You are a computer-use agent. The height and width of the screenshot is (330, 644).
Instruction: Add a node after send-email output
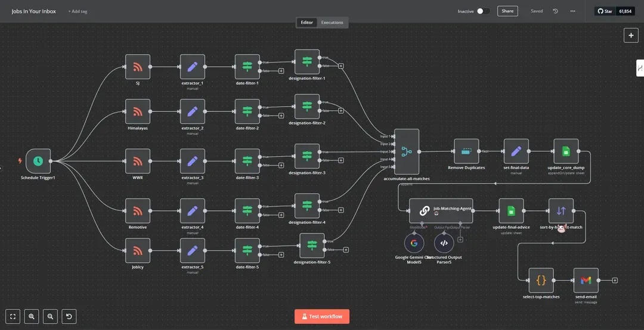tap(615, 280)
